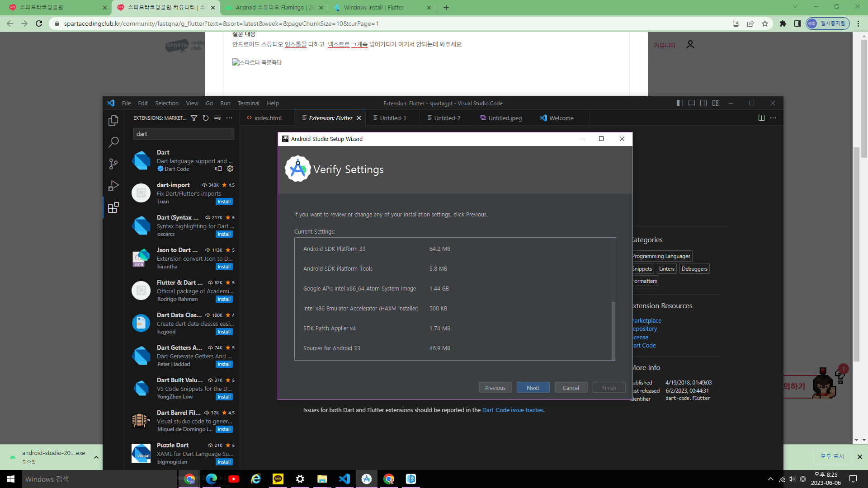Viewport: 868px width, 488px height.
Task: Filter extensions with the funnel icon
Action: pyautogui.click(x=194, y=118)
